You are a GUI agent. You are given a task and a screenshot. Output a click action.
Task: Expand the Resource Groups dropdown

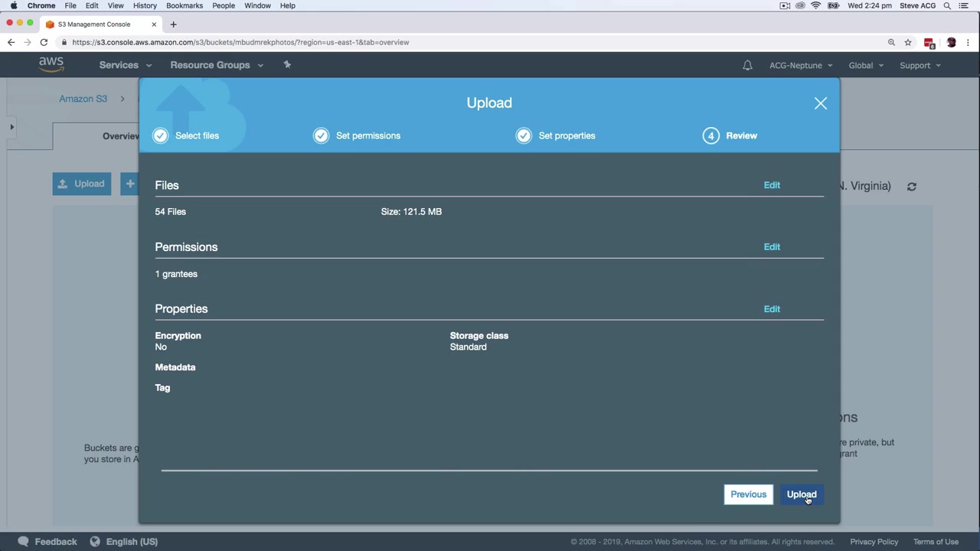[x=217, y=65]
